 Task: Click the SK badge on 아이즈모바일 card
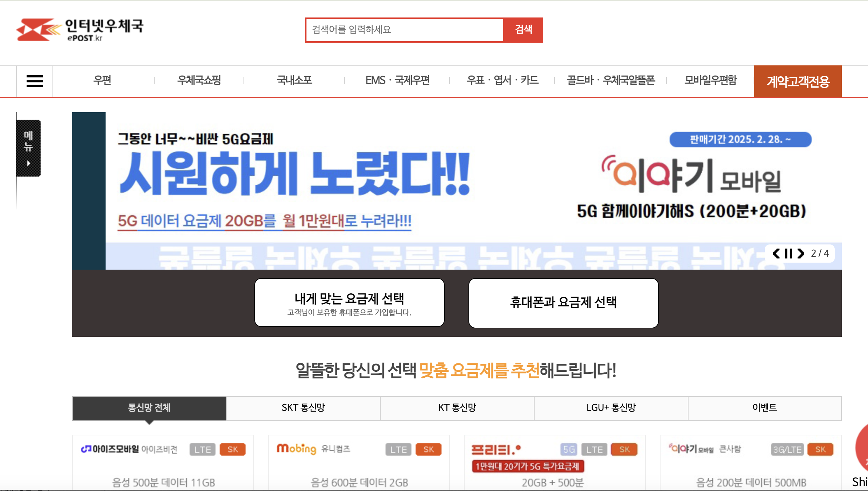(233, 450)
